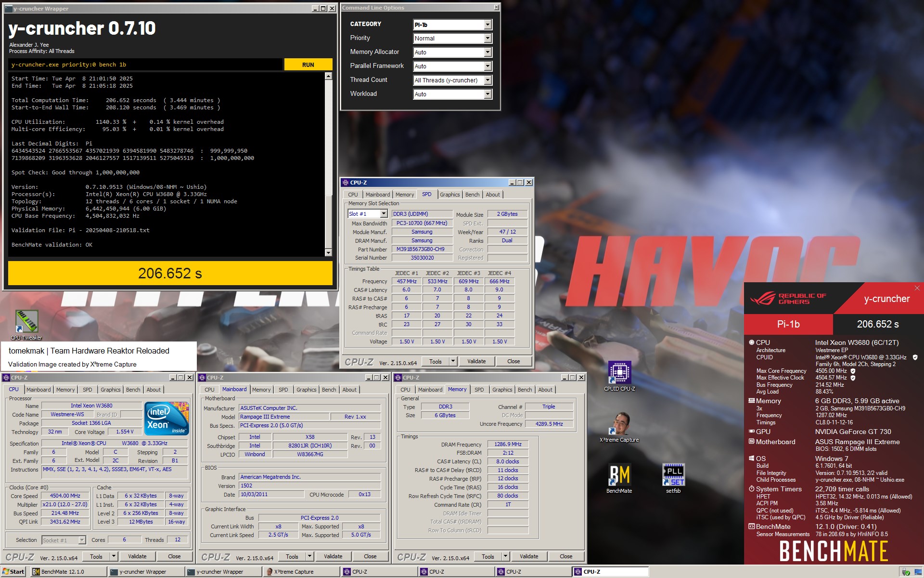The image size is (924, 578).
Task: Click the CPU-Z title bar icon in SPD window
Action: point(345,183)
